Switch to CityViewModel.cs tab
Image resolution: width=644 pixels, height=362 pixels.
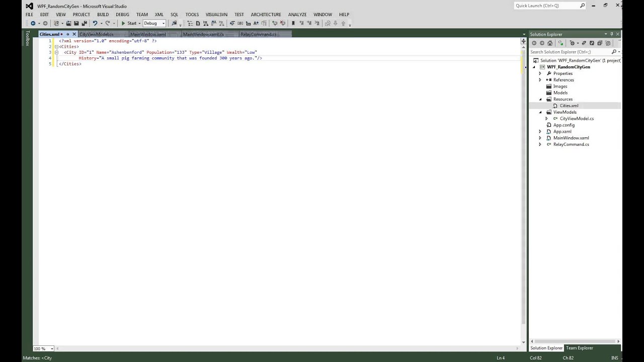pos(97,34)
